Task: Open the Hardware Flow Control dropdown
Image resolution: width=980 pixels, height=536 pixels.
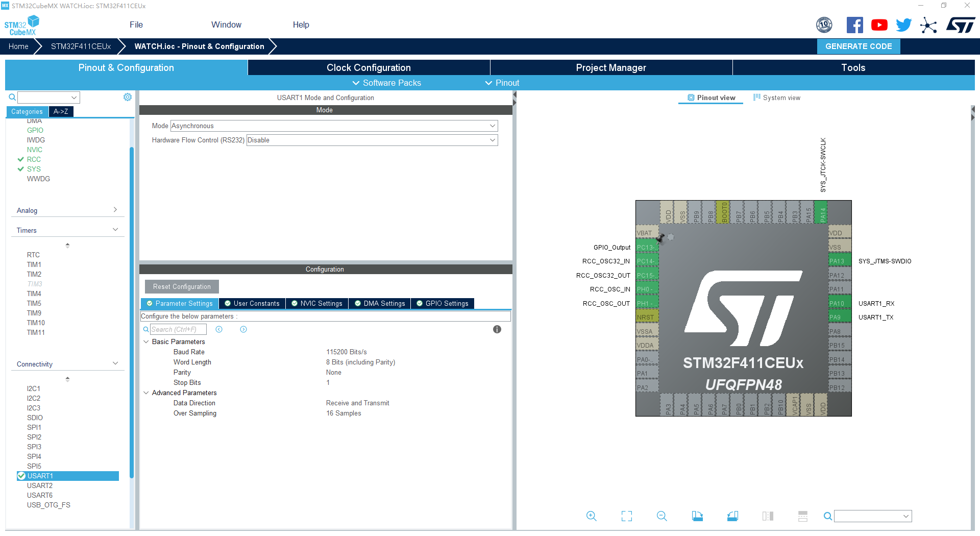Action: (372, 140)
